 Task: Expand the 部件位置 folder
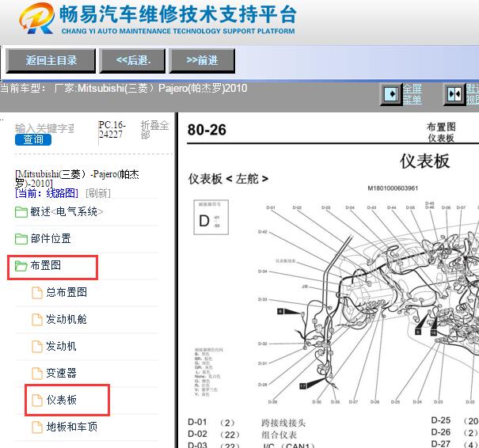click(51, 238)
